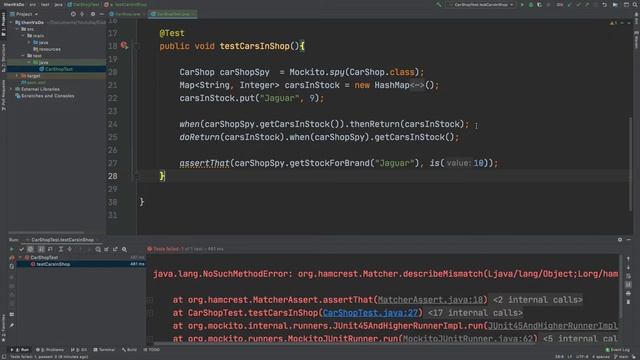Screen dimensions: 640x360
Task: Toggle show passed tests checkmark
Action: click(x=21, y=249)
